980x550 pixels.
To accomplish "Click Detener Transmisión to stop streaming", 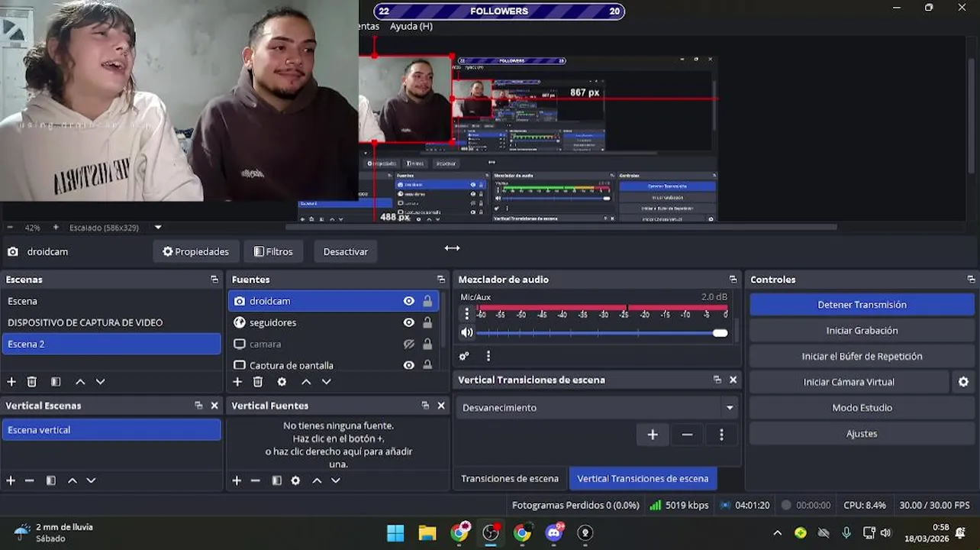I will [862, 305].
